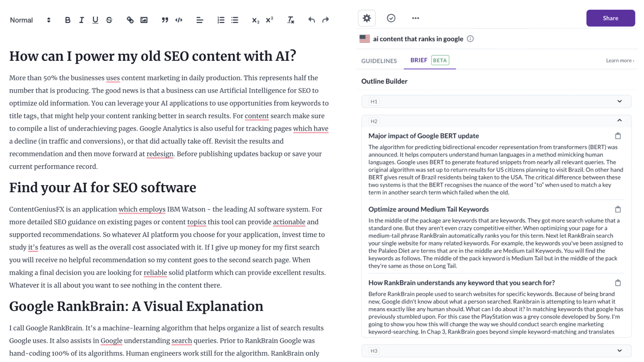Redo the last edit
The height and width of the screenshot is (362, 644).
click(x=326, y=20)
